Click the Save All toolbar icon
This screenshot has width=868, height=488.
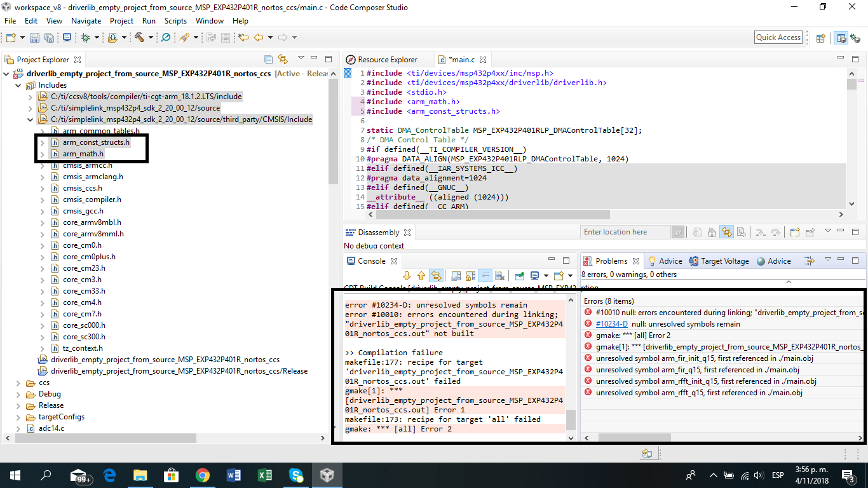coord(49,37)
